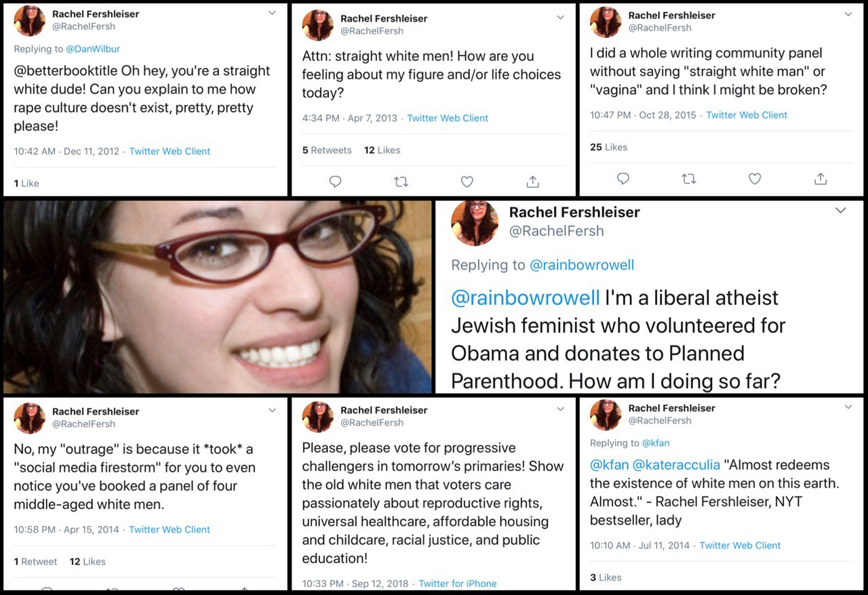This screenshot has width=868, height=595.
Task: Retweet the Apr 7, 2013 tweet
Action: point(401,182)
